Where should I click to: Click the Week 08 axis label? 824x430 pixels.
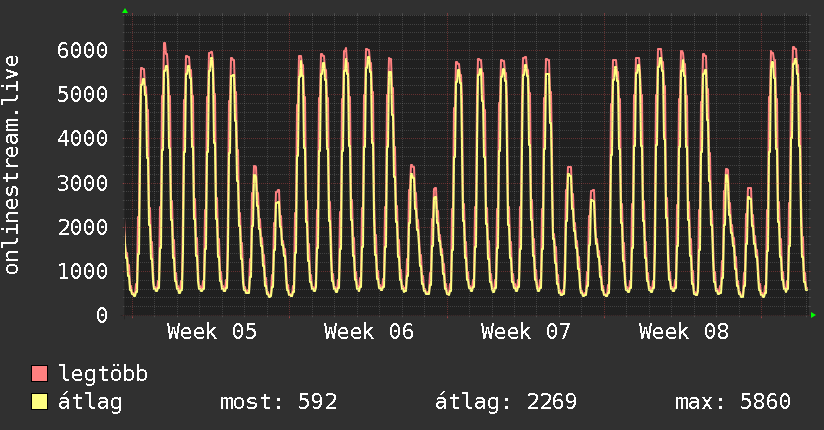coord(684,332)
